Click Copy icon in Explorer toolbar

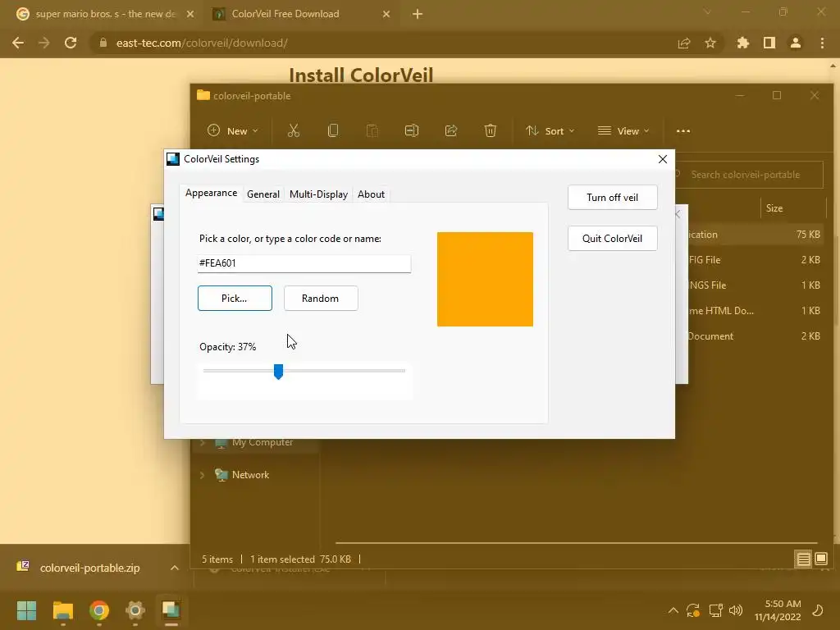tap(333, 130)
